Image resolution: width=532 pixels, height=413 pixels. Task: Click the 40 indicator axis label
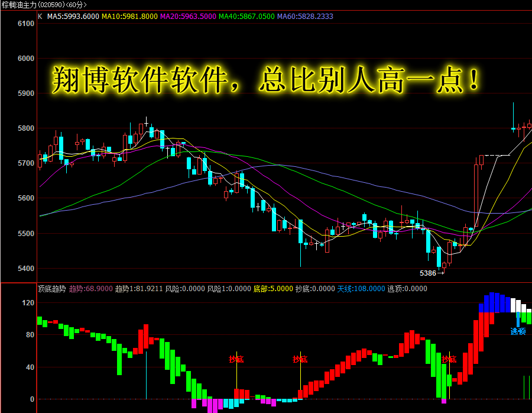(x=30, y=367)
